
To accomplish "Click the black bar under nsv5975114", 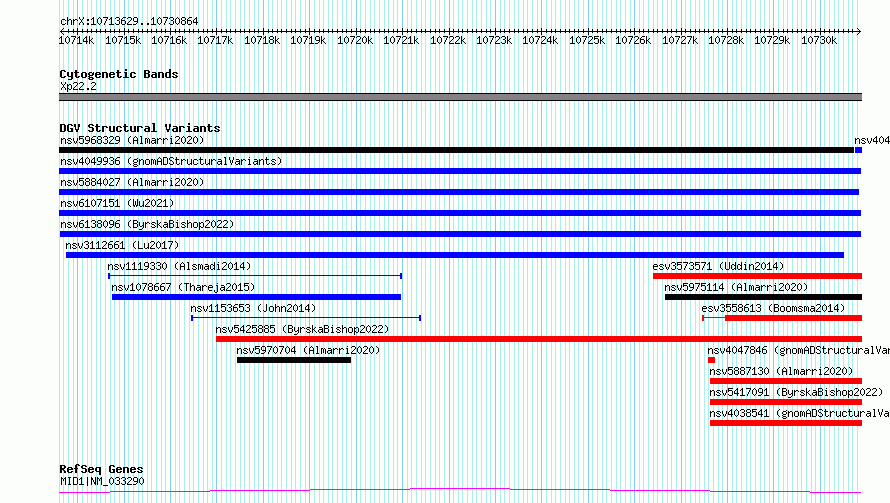I will tap(763, 297).
